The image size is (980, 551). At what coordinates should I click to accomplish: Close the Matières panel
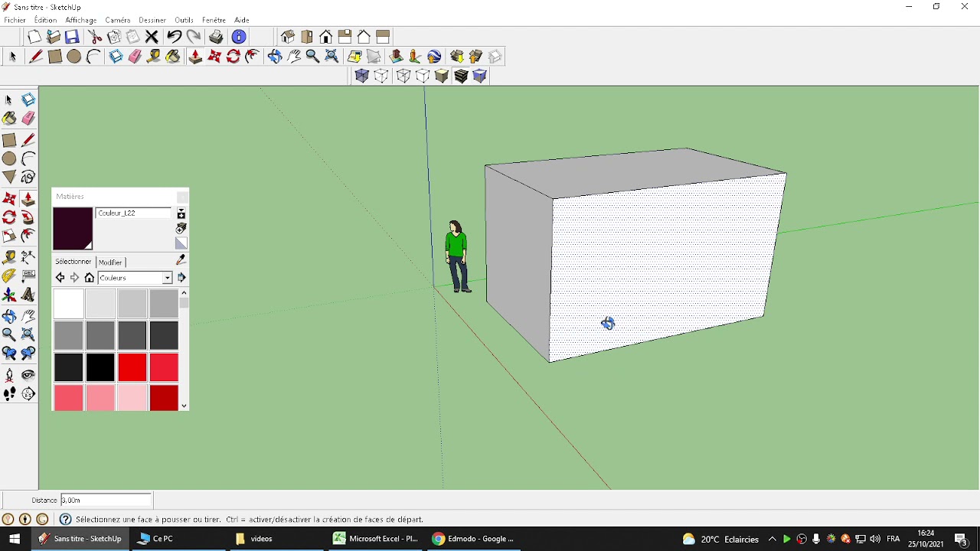point(181,197)
